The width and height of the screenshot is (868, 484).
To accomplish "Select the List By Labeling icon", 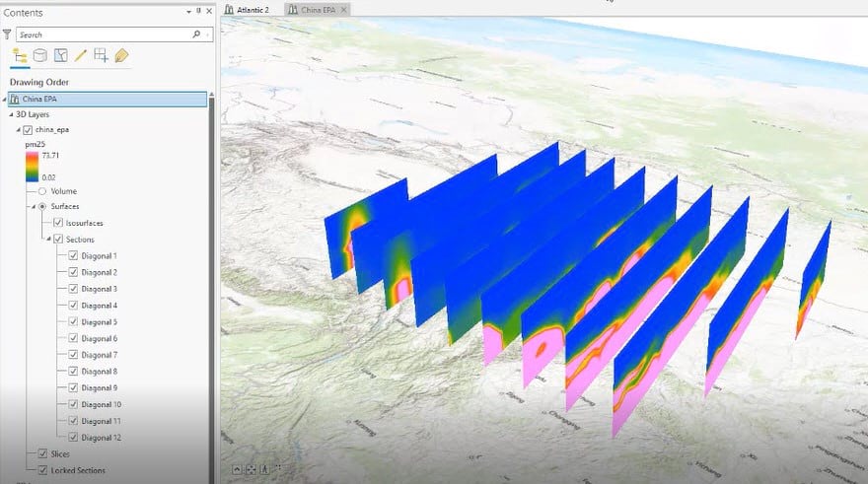I will tap(121, 55).
